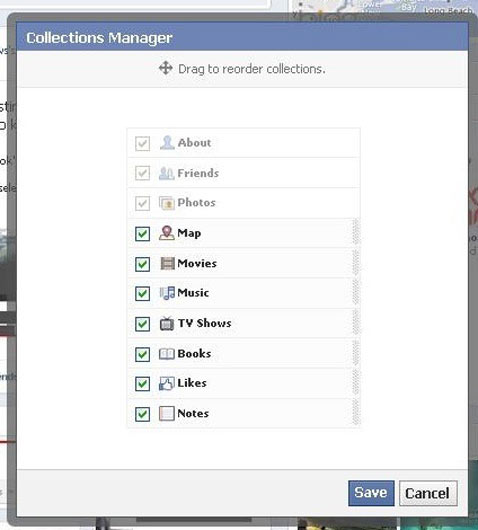Disable the TV Shows checkbox
Image resolution: width=478 pixels, height=530 pixels.
coord(142,324)
